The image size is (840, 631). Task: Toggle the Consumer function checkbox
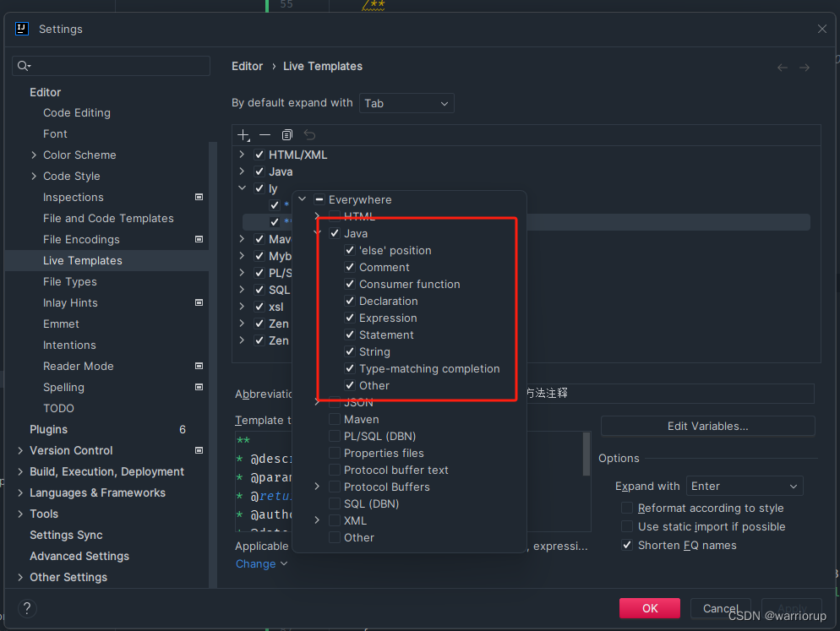(x=350, y=284)
